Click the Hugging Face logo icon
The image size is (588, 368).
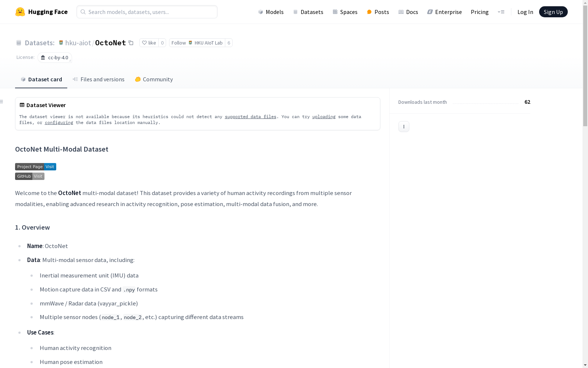point(20,12)
